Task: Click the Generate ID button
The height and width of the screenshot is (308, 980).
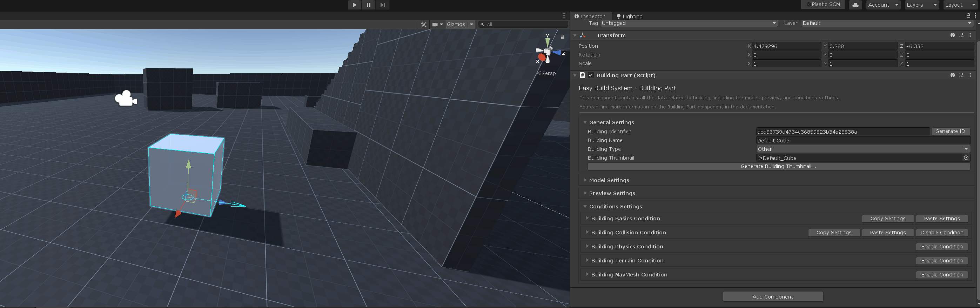Action: [x=950, y=131]
